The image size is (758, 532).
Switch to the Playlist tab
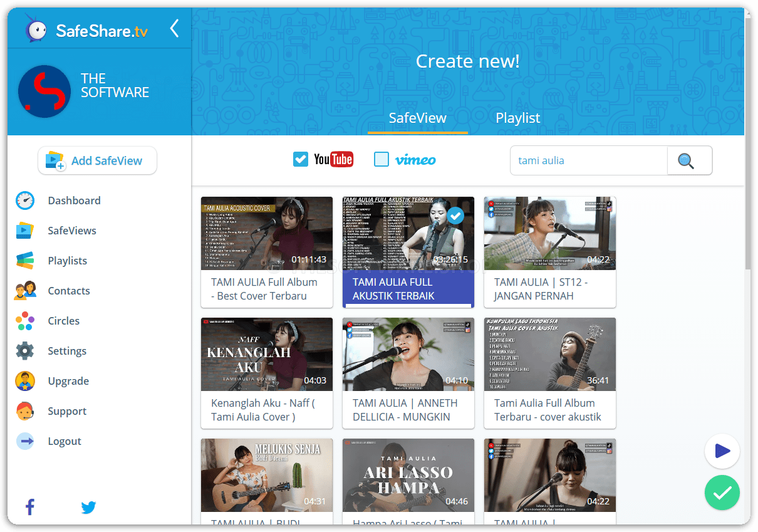click(517, 118)
